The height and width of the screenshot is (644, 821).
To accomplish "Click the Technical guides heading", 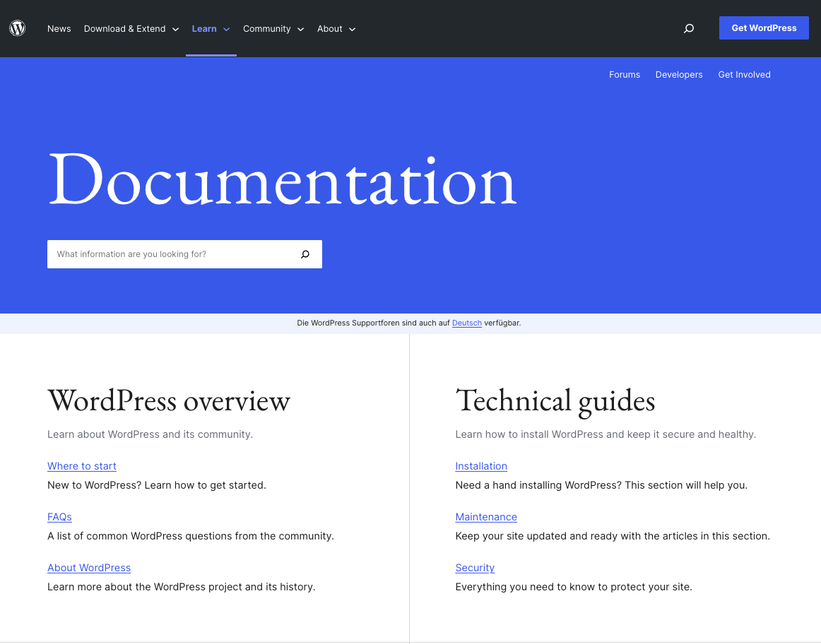I will [555, 401].
